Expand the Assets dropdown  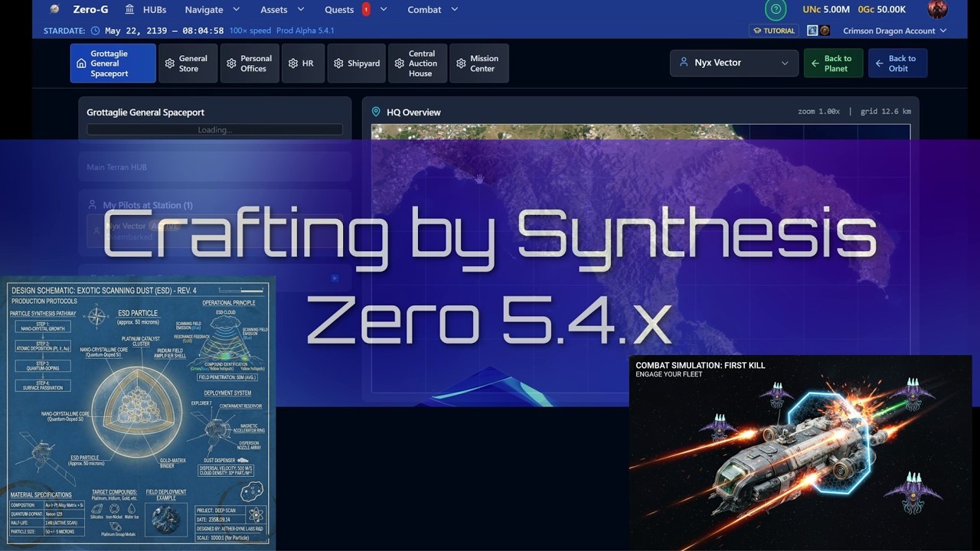(x=282, y=9)
